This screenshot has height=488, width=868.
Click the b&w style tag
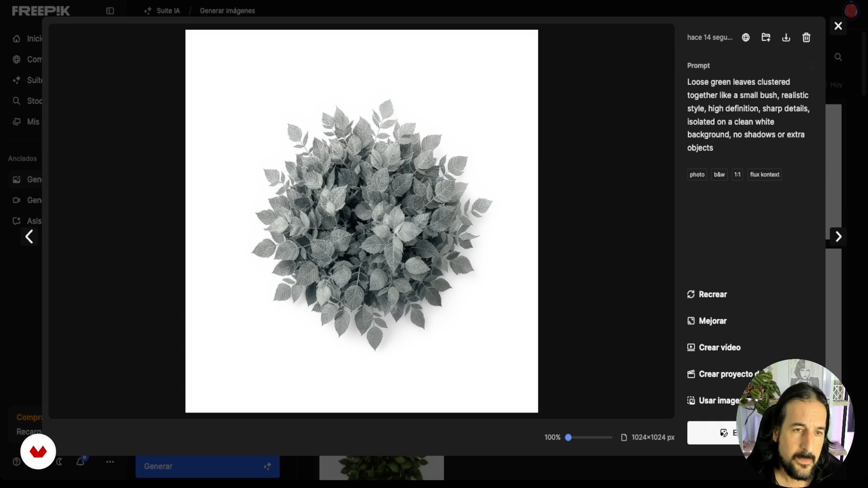pyautogui.click(x=719, y=174)
